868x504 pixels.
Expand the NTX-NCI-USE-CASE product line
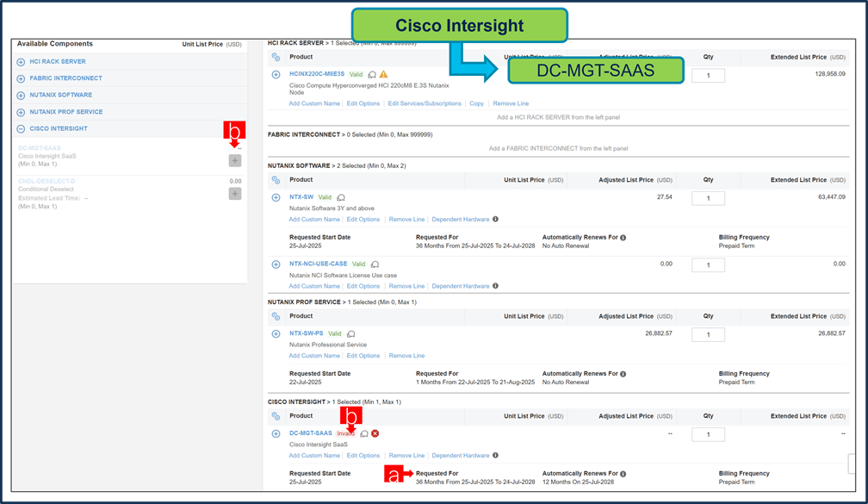pos(276,264)
